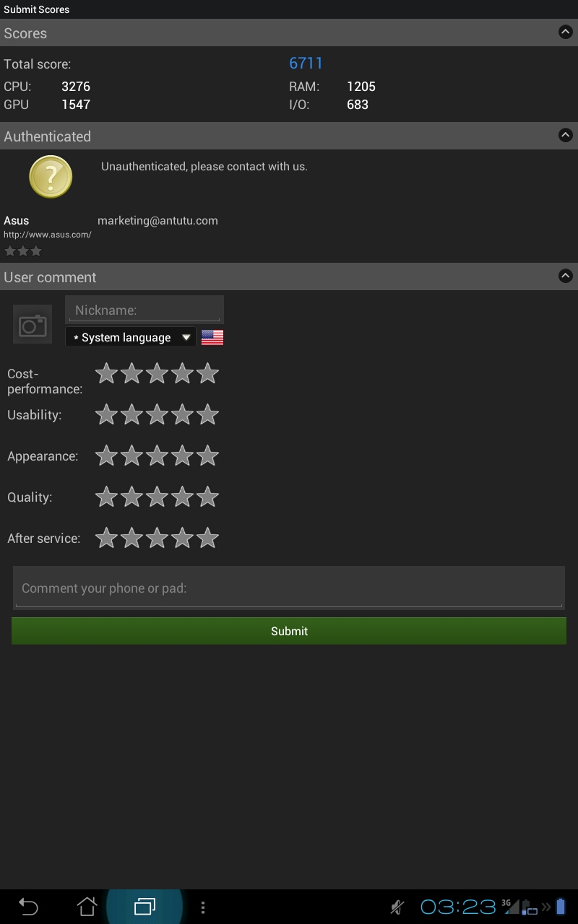Click the Unauthenticated, please contact with us text
This screenshot has width=578, height=924.
(204, 167)
